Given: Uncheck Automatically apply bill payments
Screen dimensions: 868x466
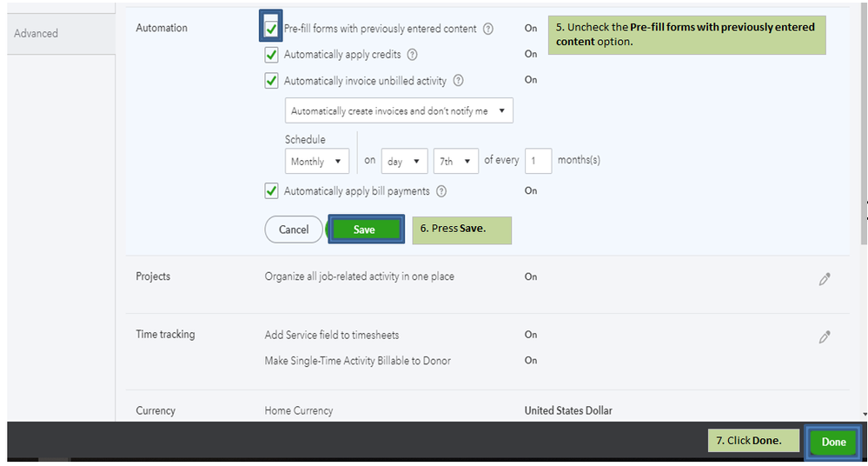Looking at the screenshot, I should (x=272, y=191).
